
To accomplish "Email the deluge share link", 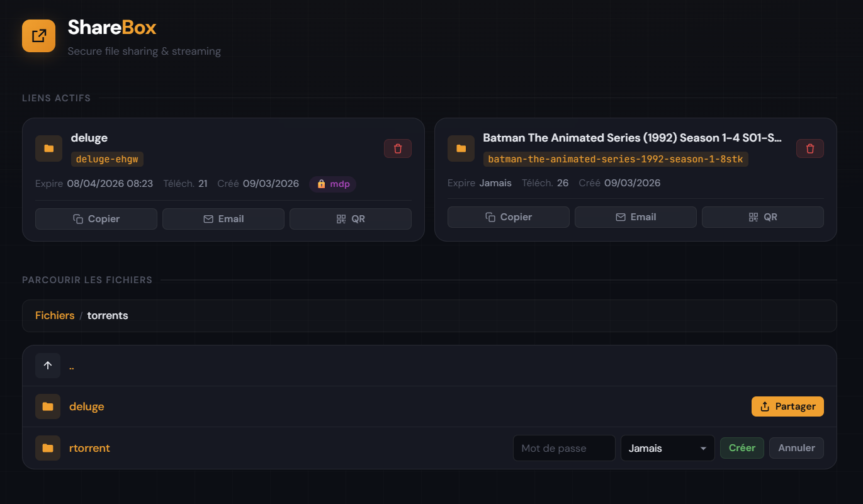I will tap(223, 219).
